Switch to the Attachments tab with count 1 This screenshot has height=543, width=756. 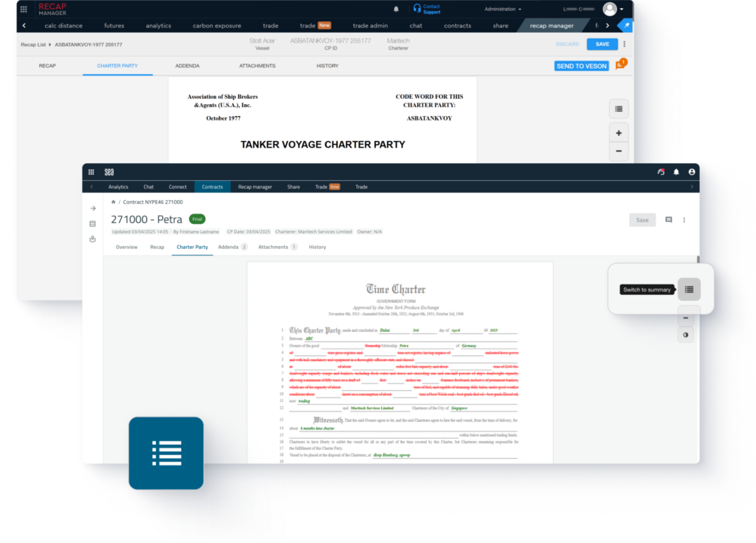click(x=278, y=247)
